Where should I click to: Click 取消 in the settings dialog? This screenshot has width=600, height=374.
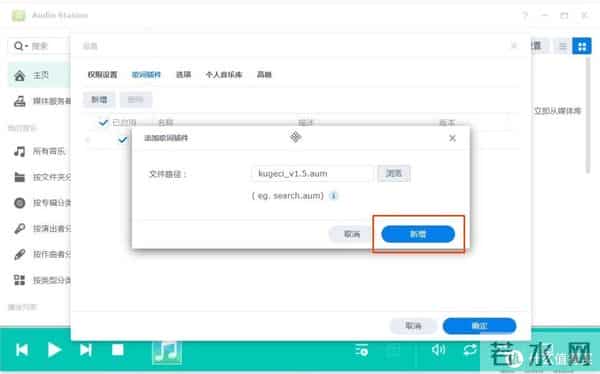[413, 326]
